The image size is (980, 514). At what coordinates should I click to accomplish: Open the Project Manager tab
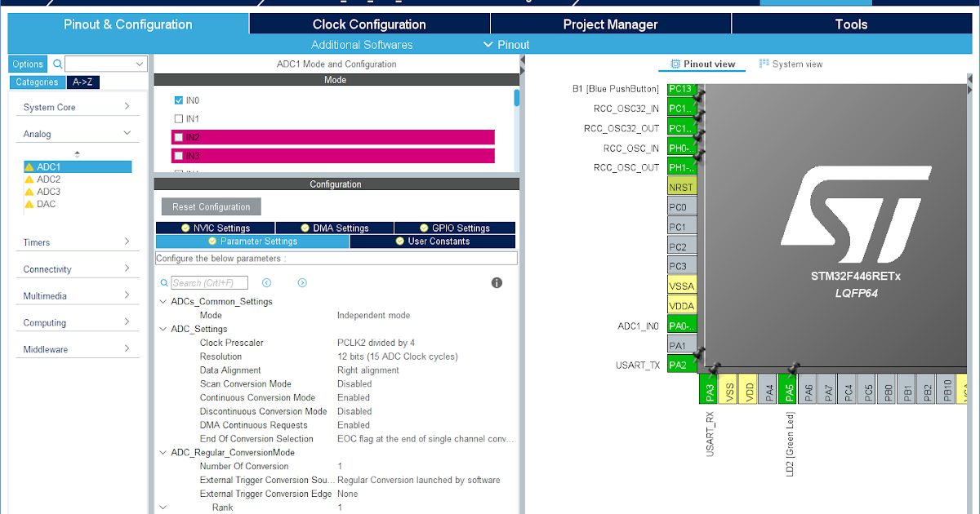click(x=611, y=24)
